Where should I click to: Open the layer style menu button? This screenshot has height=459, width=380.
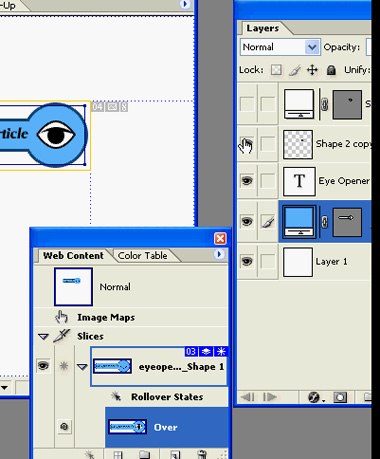click(x=315, y=397)
